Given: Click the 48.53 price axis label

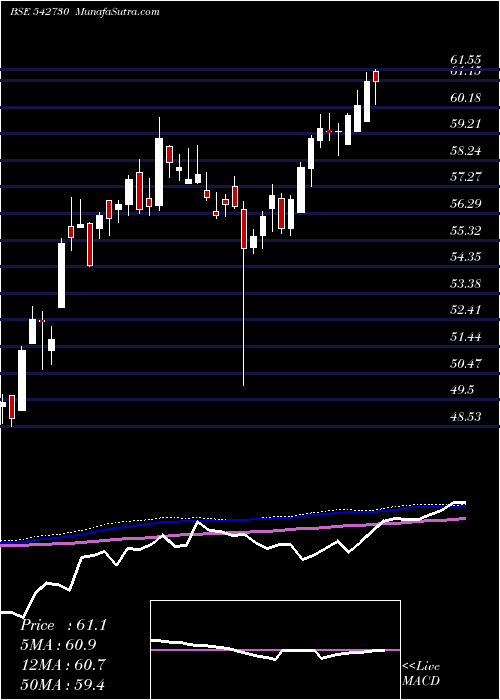Looking at the screenshot, I should [x=466, y=417].
